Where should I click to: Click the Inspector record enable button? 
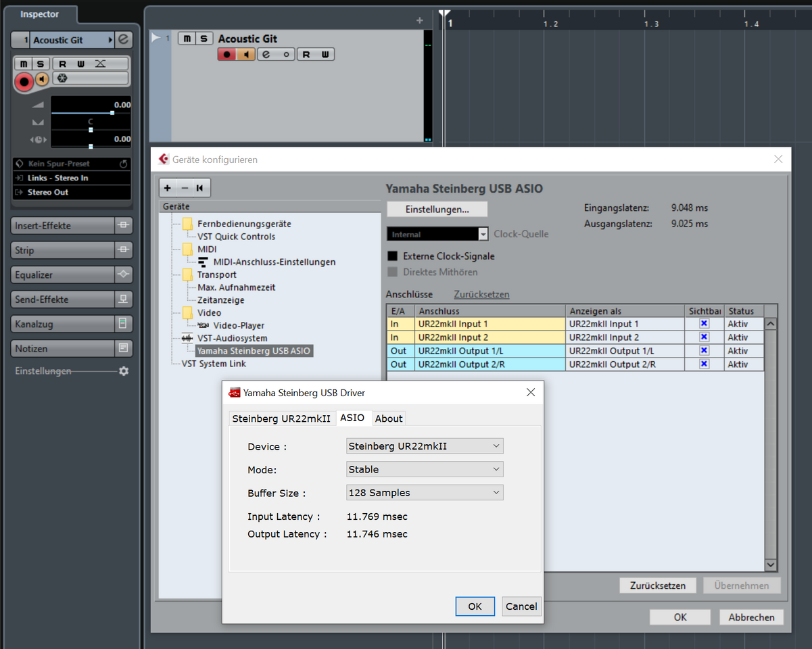click(24, 82)
